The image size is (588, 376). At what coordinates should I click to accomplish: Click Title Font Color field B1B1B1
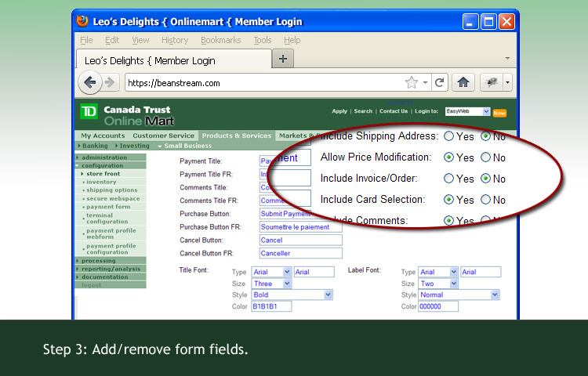click(271, 306)
